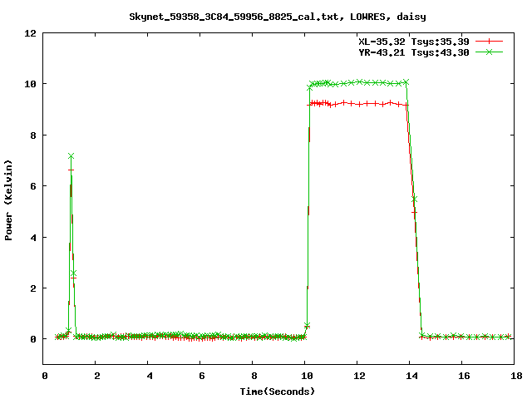The image size is (532, 399).
Task: Click the x-axis tick label 14
Action: coord(411,376)
